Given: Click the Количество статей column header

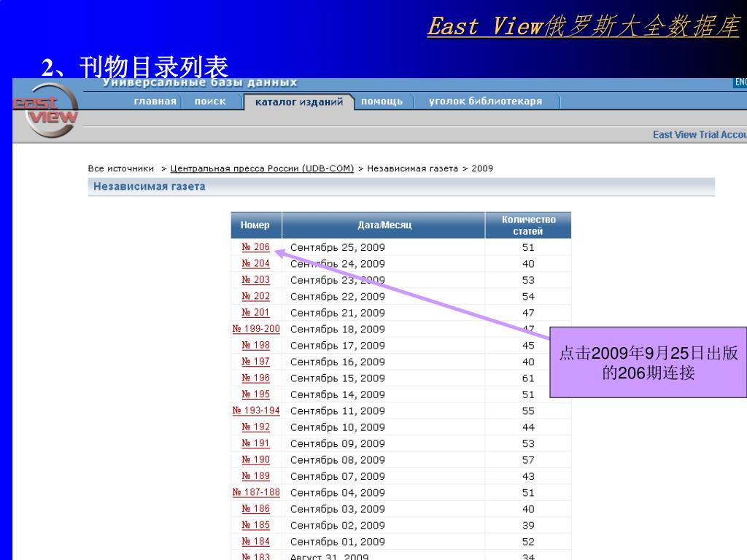Looking at the screenshot, I should point(528,225).
